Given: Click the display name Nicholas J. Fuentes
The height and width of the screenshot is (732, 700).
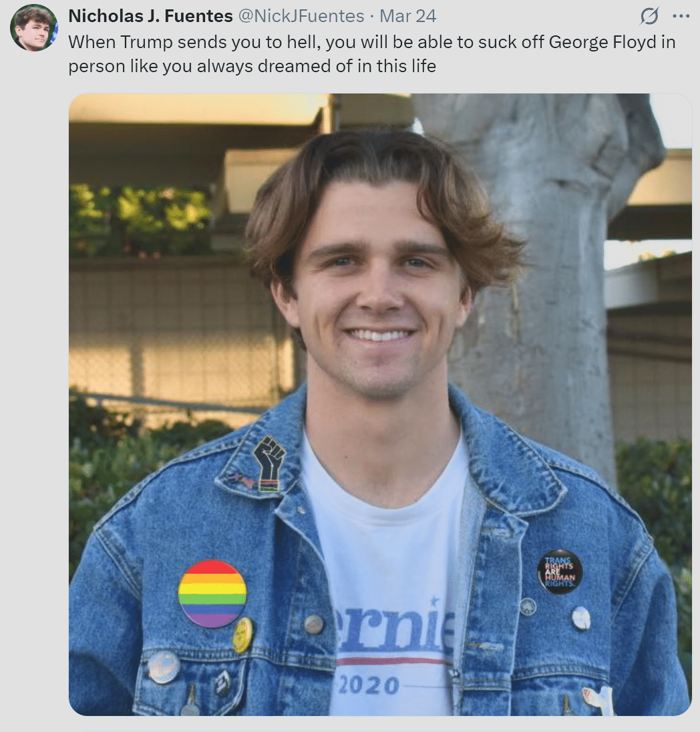Looking at the screenshot, I should coord(150,16).
